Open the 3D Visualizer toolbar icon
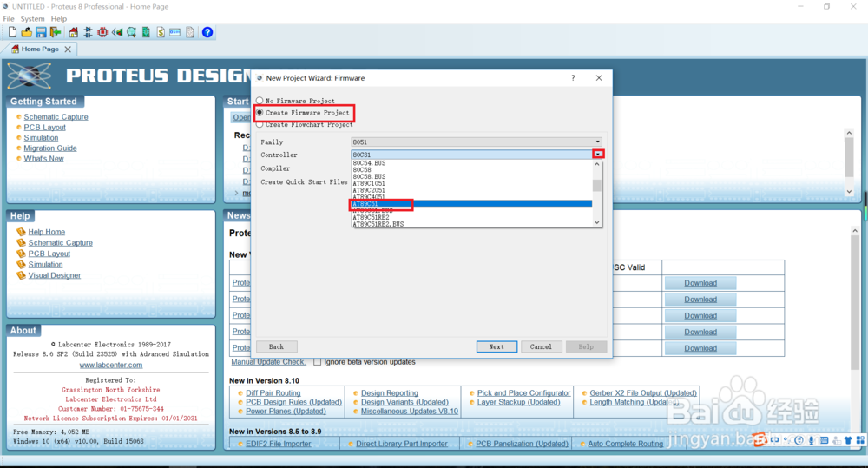The width and height of the screenshot is (868, 468). click(x=117, y=32)
